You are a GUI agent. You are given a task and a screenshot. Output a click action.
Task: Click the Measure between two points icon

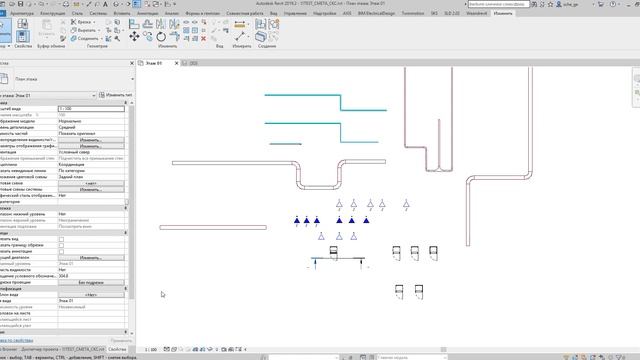240,37
